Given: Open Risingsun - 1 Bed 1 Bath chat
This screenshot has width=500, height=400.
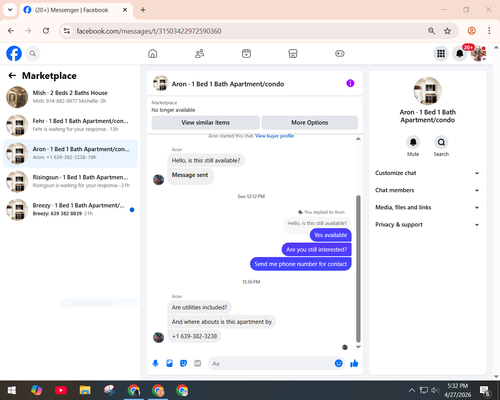Looking at the screenshot, I should coord(70,181).
